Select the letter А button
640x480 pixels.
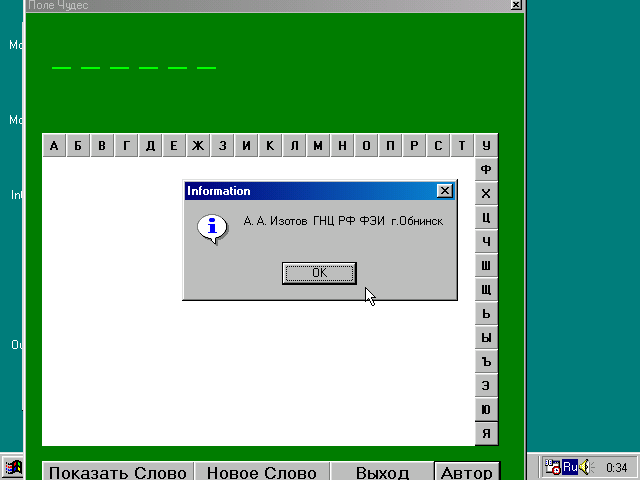[54, 146]
